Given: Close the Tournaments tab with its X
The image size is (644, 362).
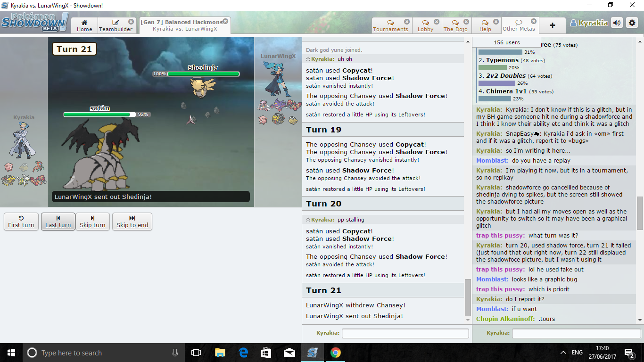Looking at the screenshot, I should pyautogui.click(x=407, y=22).
